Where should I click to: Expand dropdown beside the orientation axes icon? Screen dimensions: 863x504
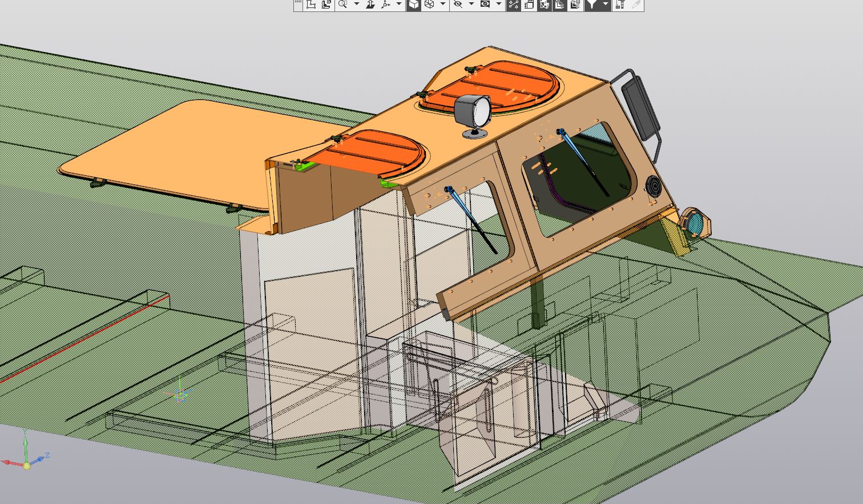coord(399,5)
